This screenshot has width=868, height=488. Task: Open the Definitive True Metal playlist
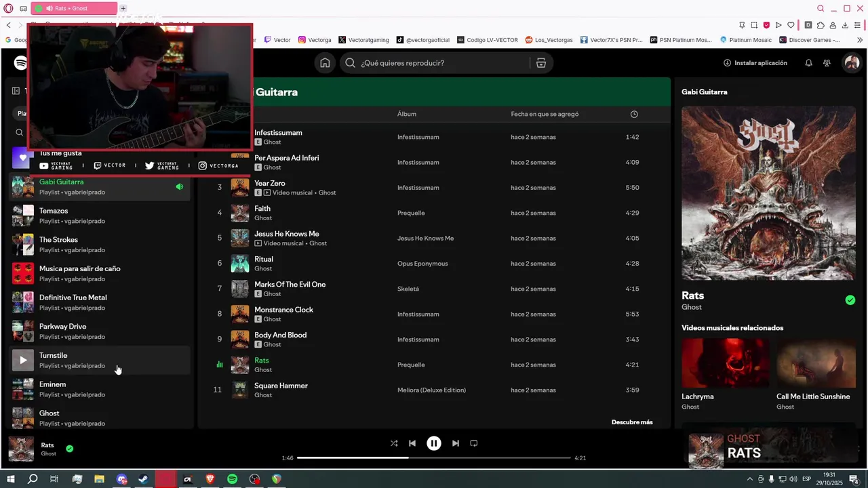point(100,302)
